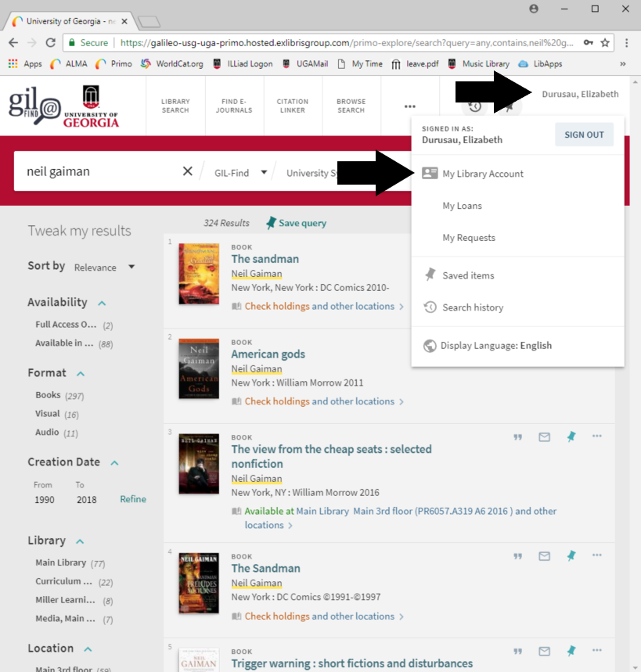The image size is (641, 672).
Task: Collapse the Availability filter section
Action: [x=102, y=303]
